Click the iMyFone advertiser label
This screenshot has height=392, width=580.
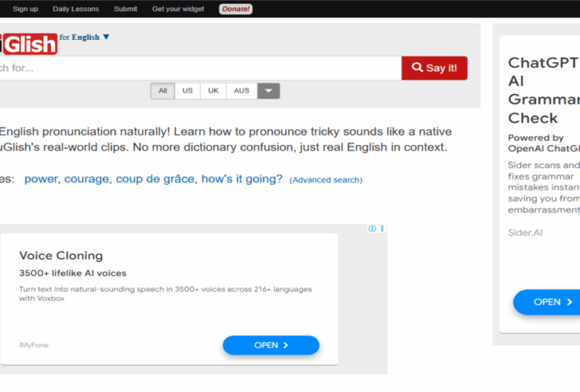coord(34,345)
